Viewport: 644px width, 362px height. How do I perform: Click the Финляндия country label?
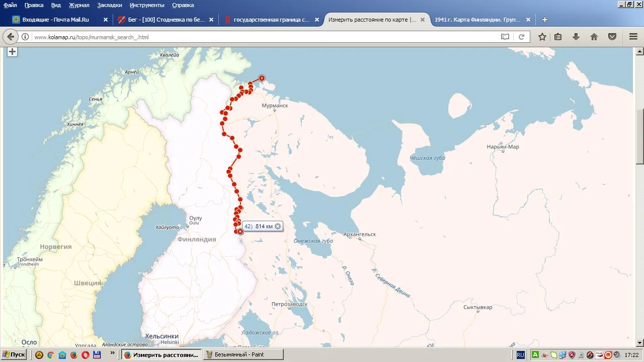(197, 239)
